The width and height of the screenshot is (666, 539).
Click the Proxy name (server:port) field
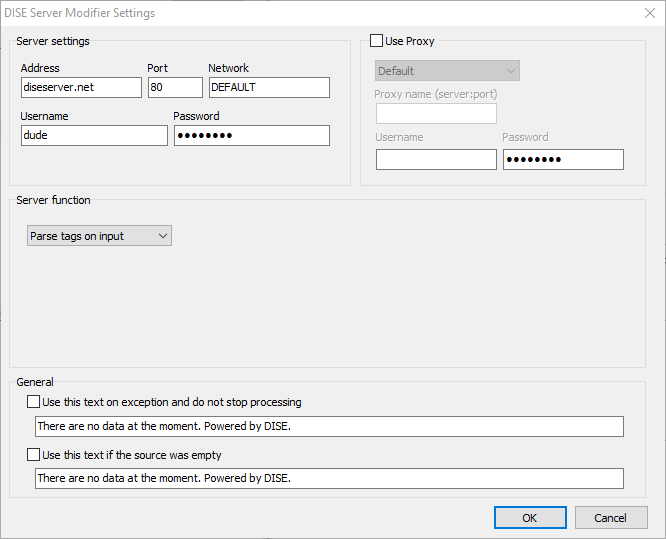[436, 114]
